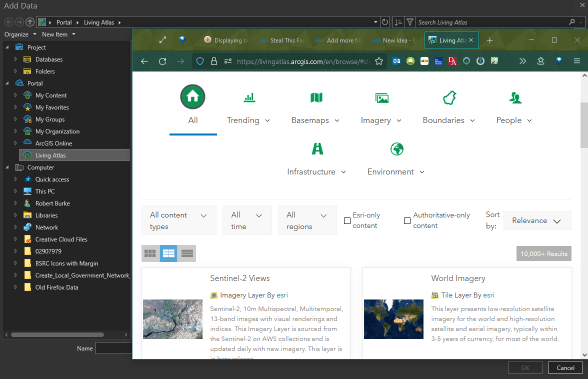The height and width of the screenshot is (379, 588).
Task: Switch to compact list view of results
Action: pyautogui.click(x=187, y=253)
